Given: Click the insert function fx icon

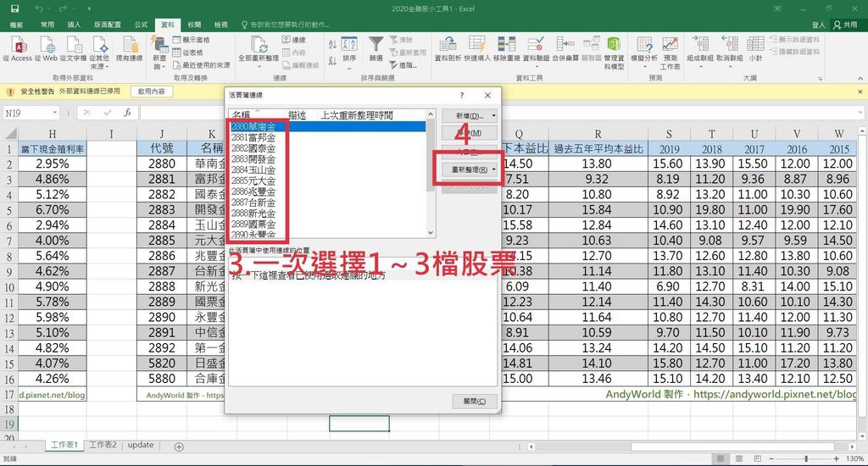Looking at the screenshot, I should point(127,113).
